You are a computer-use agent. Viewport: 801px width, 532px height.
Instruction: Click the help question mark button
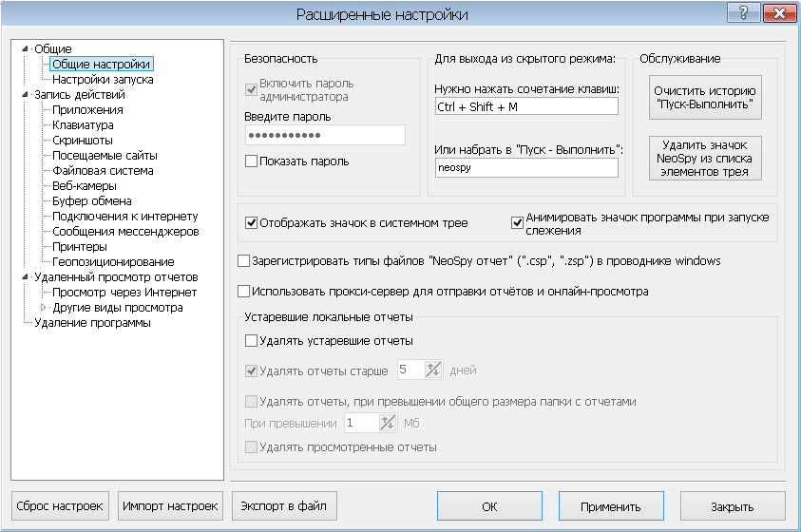(741, 12)
